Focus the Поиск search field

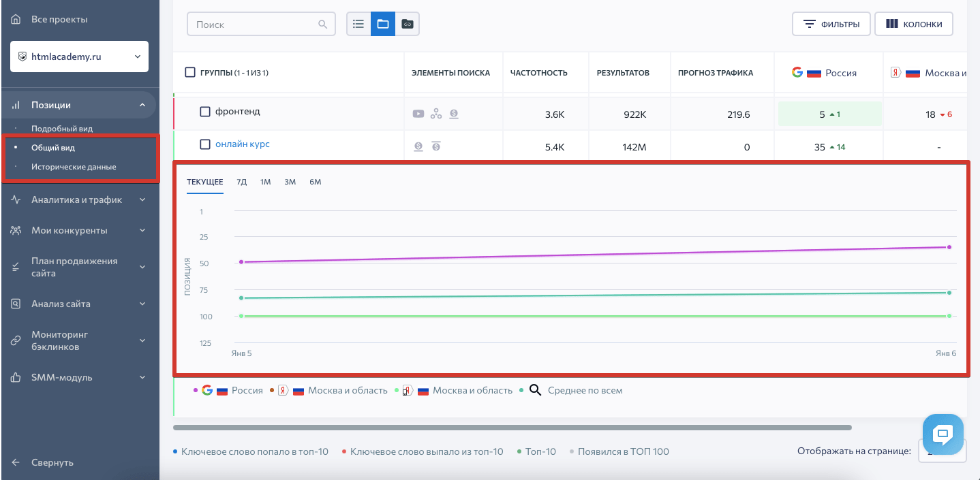261,24
